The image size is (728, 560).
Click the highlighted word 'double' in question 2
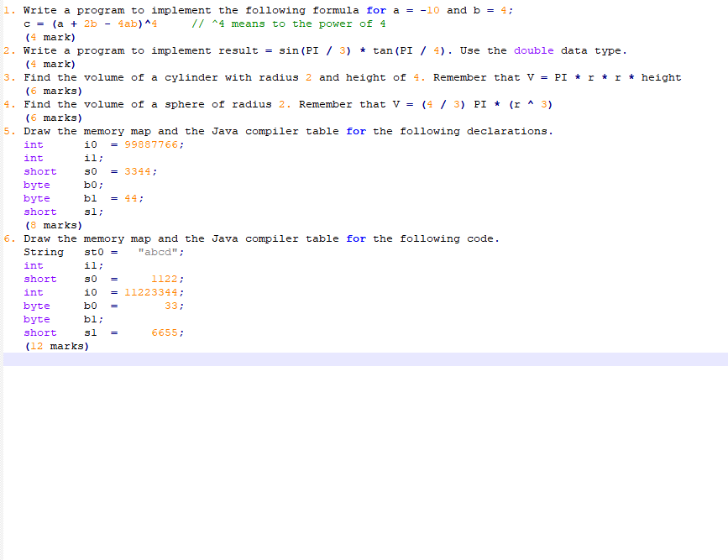[533, 50]
